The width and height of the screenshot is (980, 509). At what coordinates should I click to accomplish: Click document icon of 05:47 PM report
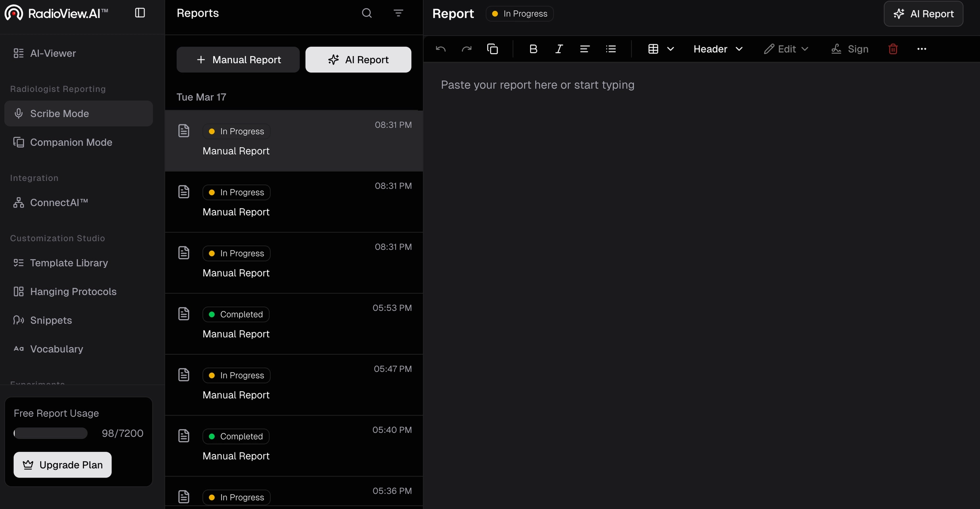pyautogui.click(x=184, y=375)
